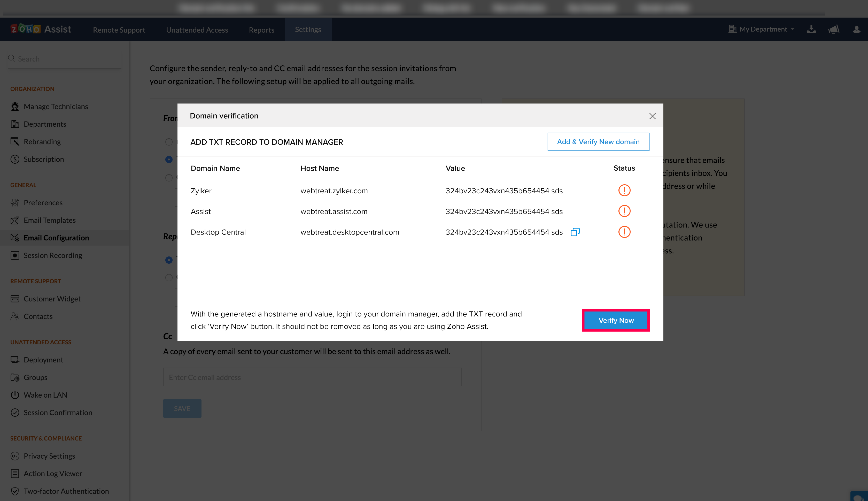Image resolution: width=868 pixels, height=501 pixels.
Task: Select the first From radio option
Action: 169,142
